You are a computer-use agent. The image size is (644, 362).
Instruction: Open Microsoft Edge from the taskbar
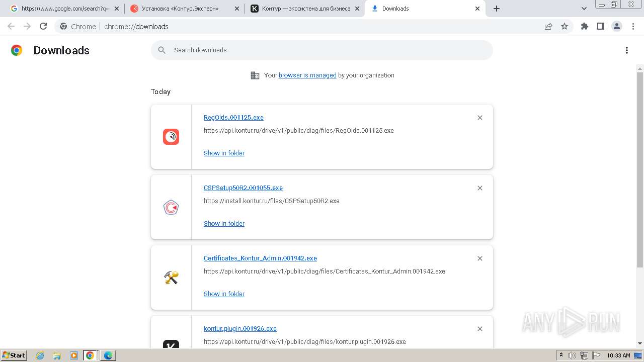[108, 355]
